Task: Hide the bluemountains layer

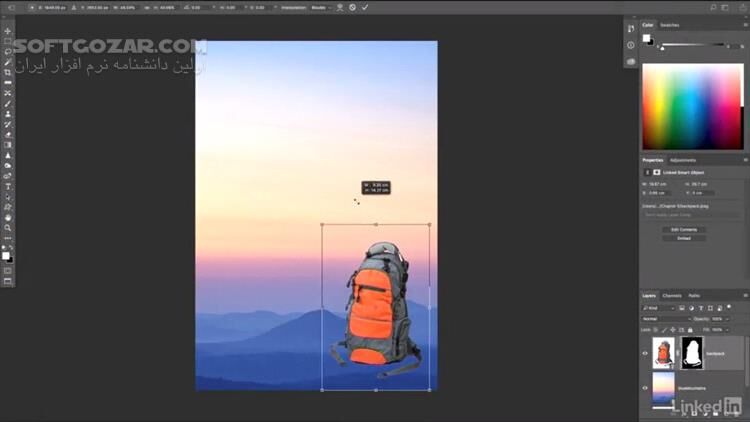Action: pyautogui.click(x=645, y=388)
